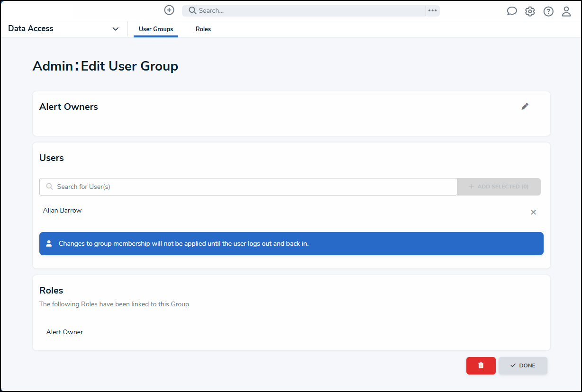Open the help question mark icon
Image resolution: width=582 pixels, height=392 pixels.
[x=548, y=11]
